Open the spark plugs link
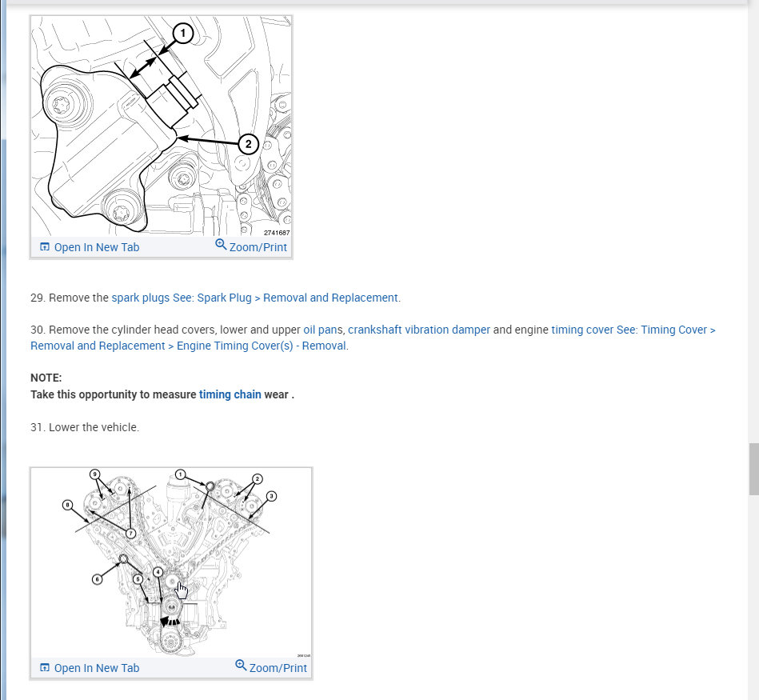The image size is (759, 700). pos(141,298)
